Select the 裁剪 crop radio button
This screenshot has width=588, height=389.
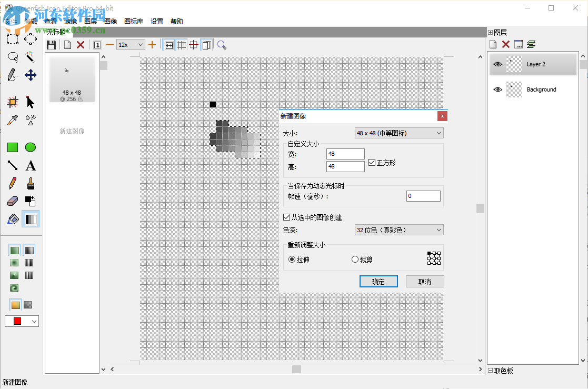[x=356, y=258]
